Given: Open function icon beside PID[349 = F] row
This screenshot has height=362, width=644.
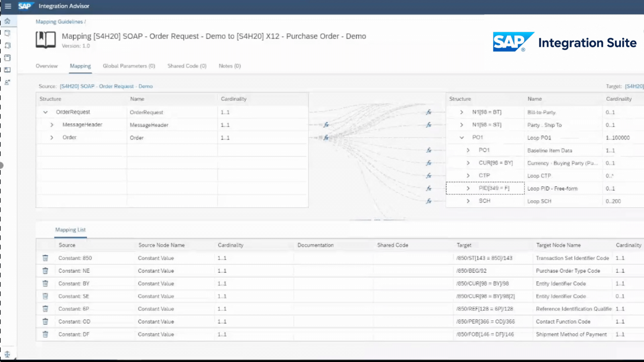Looking at the screenshot, I should point(429,188).
